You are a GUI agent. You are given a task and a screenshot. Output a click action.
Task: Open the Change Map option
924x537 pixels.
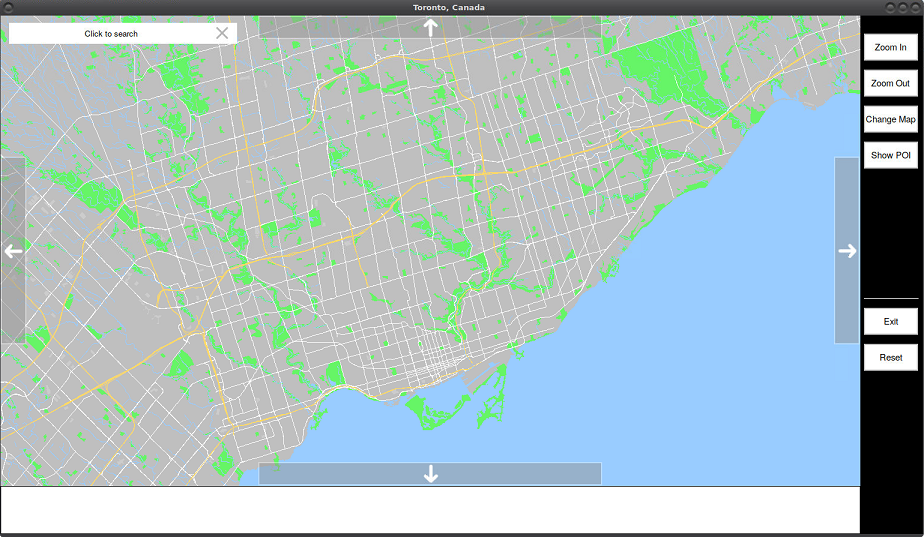(x=890, y=119)
